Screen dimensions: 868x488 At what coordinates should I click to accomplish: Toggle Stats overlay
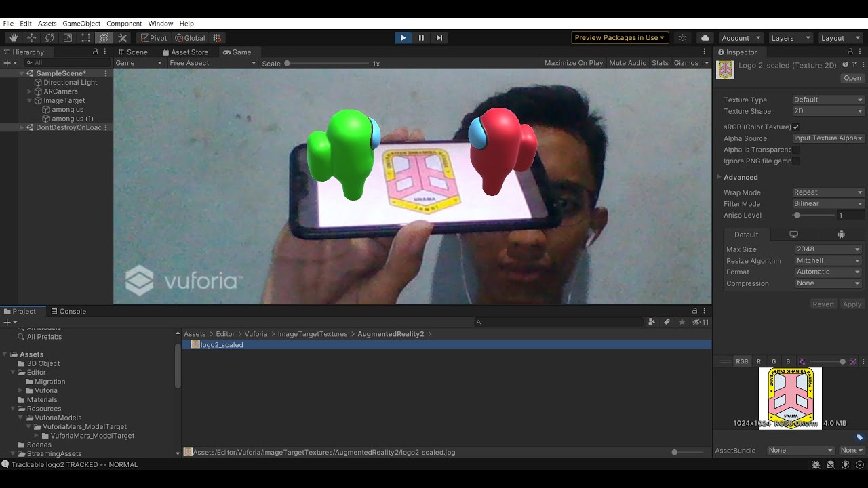pyautogui.click(x=660, y=63)
